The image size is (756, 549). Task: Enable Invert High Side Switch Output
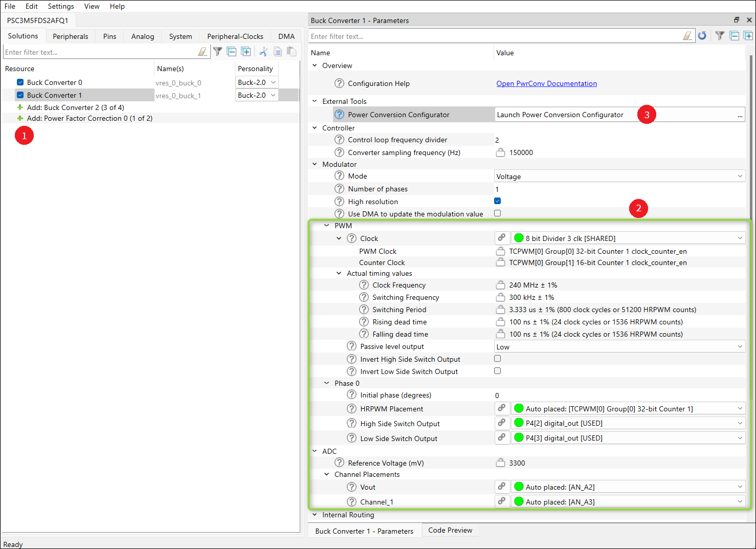tap(497, 359)
